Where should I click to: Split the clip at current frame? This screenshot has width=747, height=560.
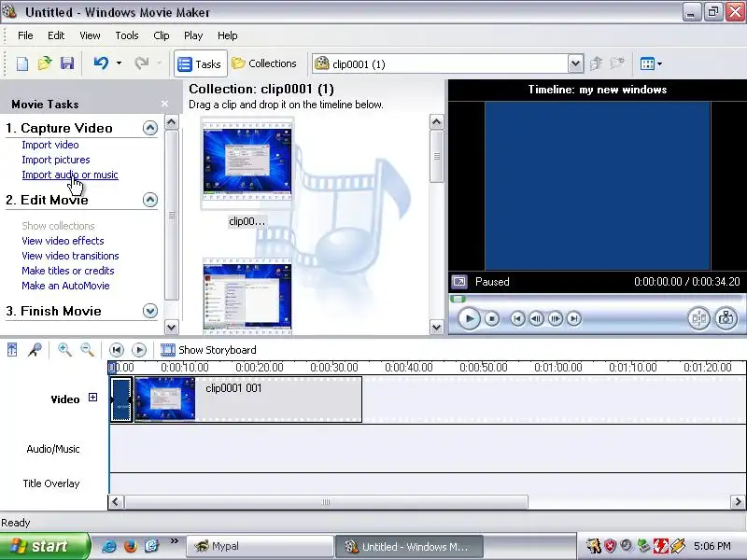pyautogui.click(x=698, y=318)
